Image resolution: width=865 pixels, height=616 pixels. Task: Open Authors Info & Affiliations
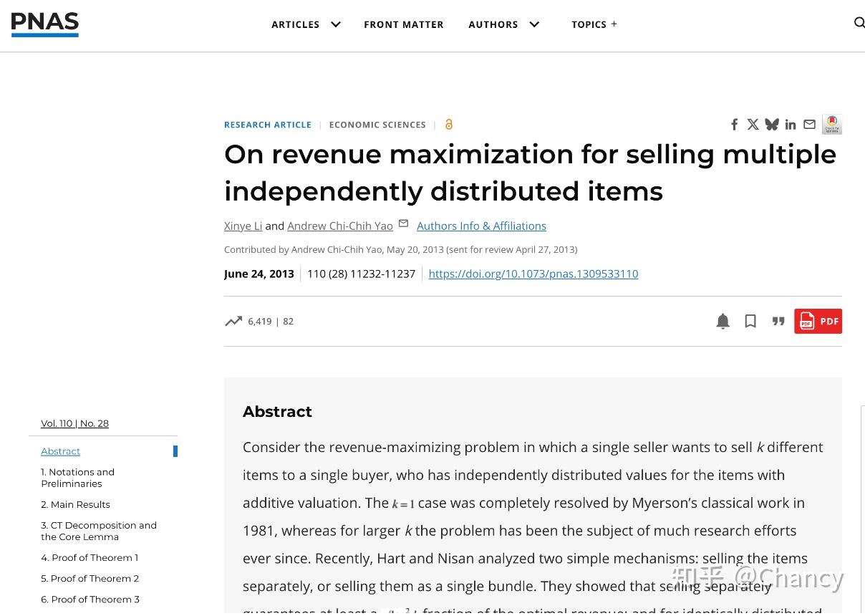click(x=481, y=226)
